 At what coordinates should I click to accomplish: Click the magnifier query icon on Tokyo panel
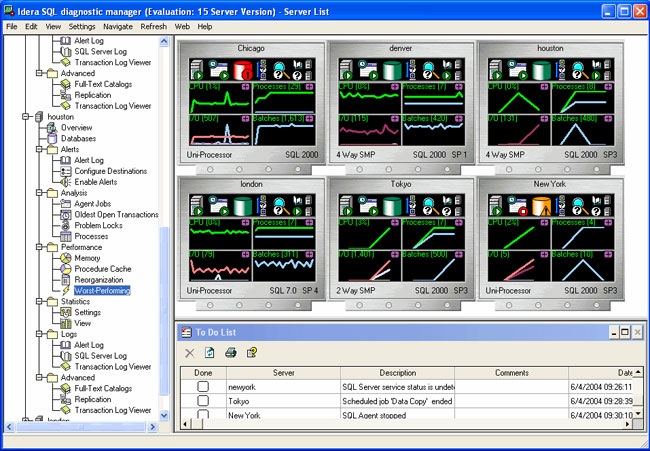click(432, 206)
